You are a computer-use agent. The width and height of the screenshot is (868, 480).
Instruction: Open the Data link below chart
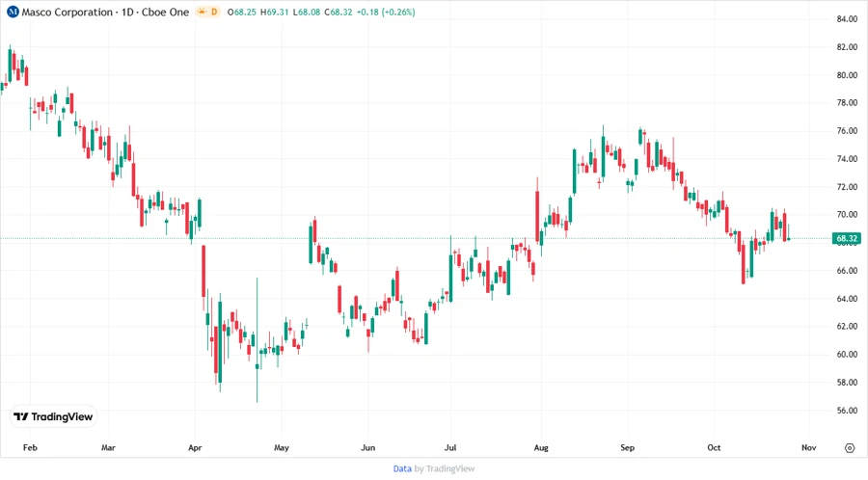point(402,468)
